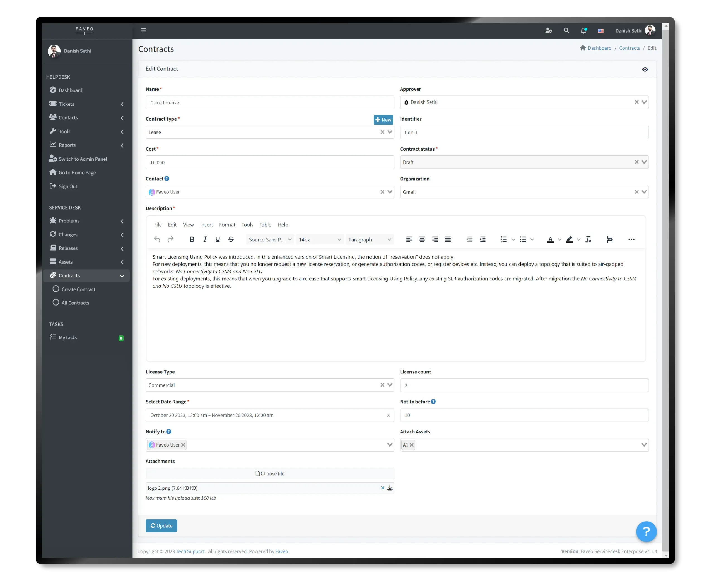Open the Contract status dropdown

[644, 162]
